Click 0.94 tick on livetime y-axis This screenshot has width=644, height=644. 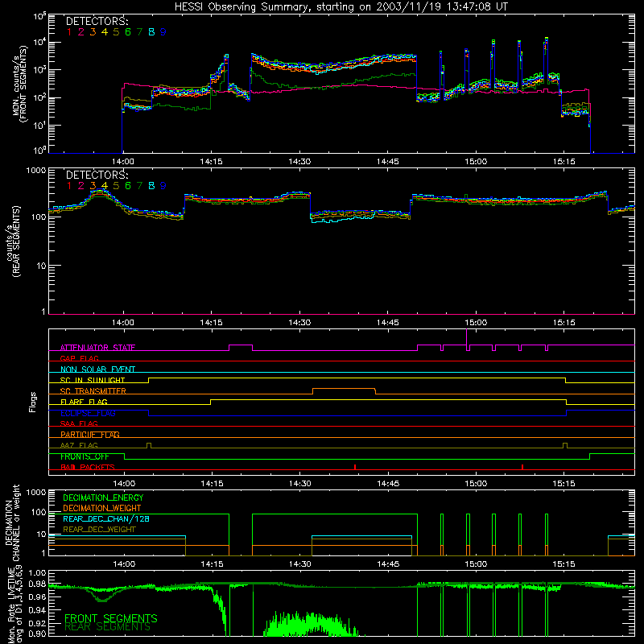click(37, 609)
